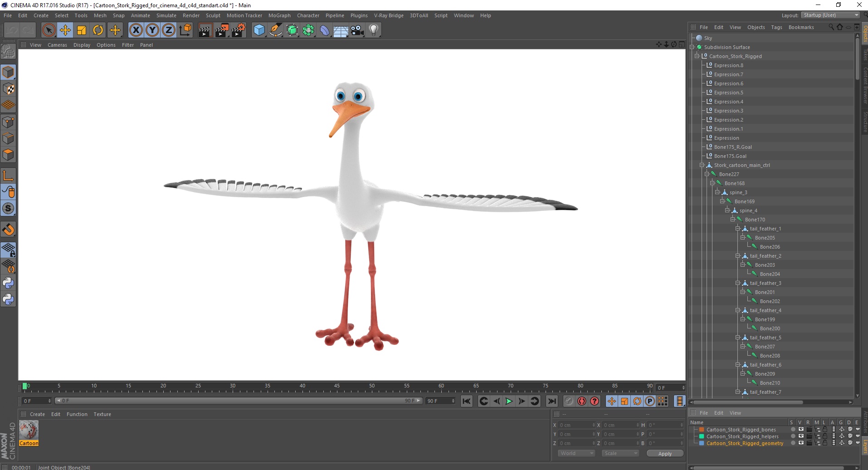Collapse the spine_3 node
Screen dimensions: 868x470
(717, 192)
